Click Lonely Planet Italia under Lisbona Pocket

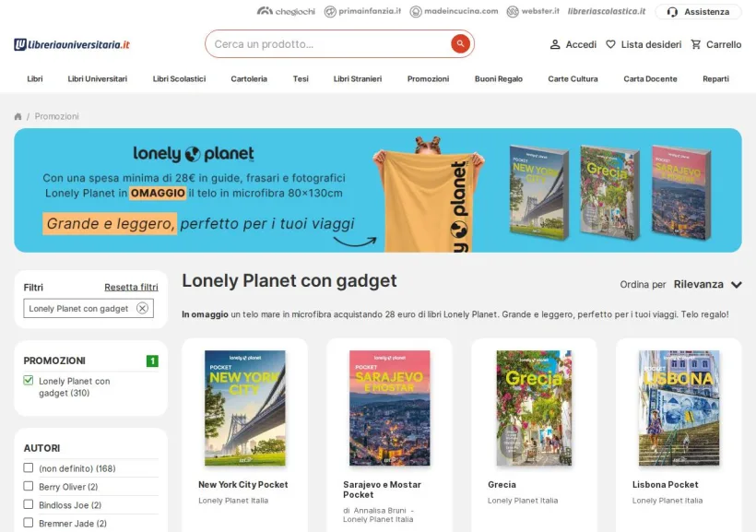[667, 501]
